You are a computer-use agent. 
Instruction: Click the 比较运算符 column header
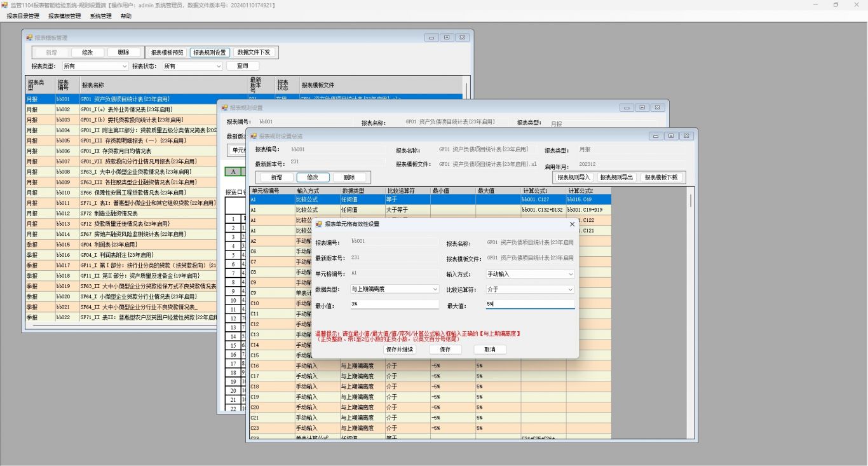407,190
